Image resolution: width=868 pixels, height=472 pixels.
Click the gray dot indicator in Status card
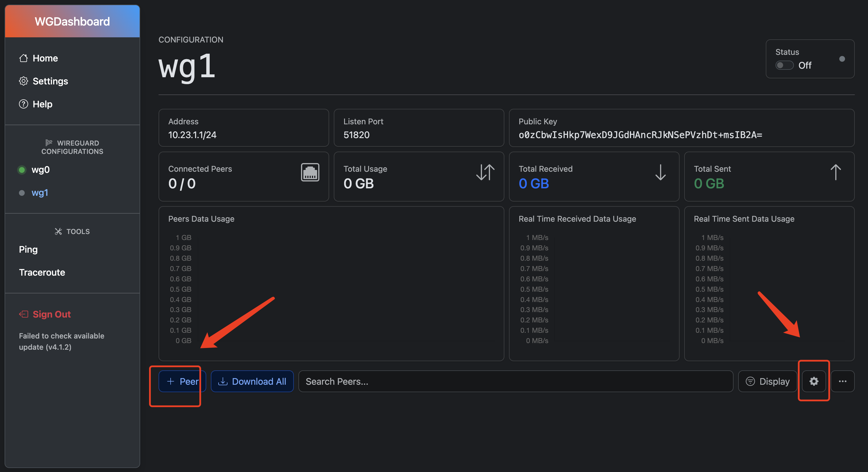tap(842, 59)
